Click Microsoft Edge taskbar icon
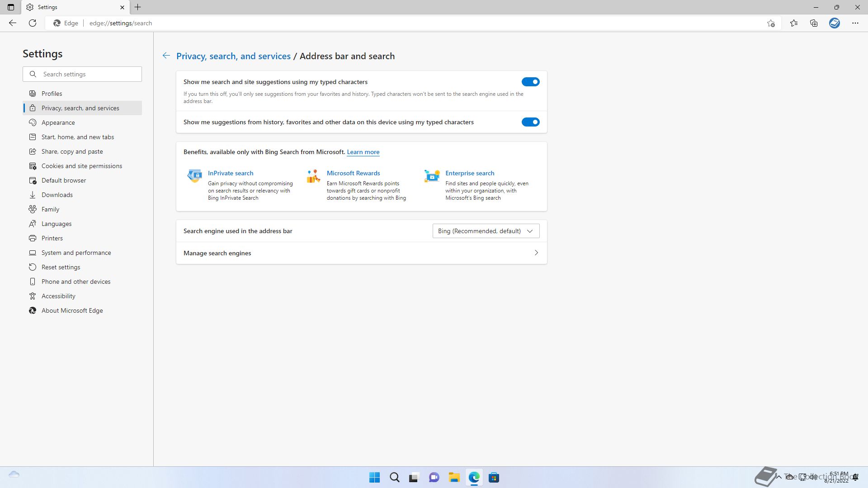Screen dimensions: 868x488 pos(474,477)
